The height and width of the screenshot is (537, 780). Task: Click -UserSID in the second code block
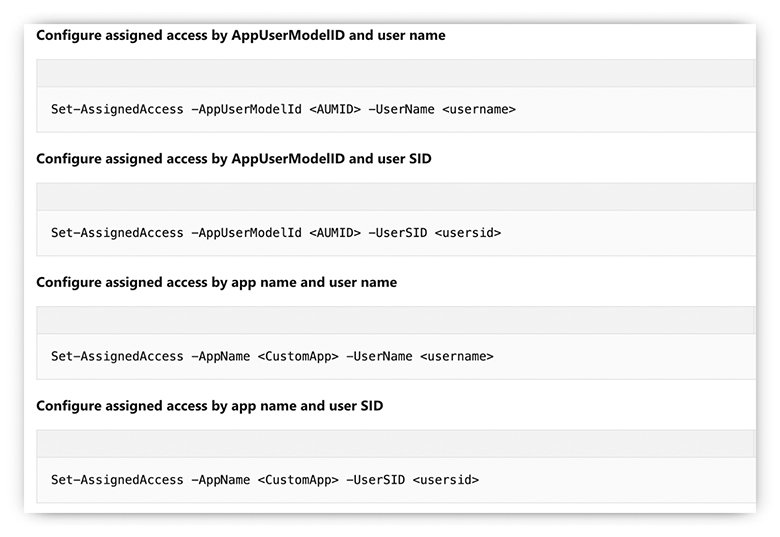398,233
